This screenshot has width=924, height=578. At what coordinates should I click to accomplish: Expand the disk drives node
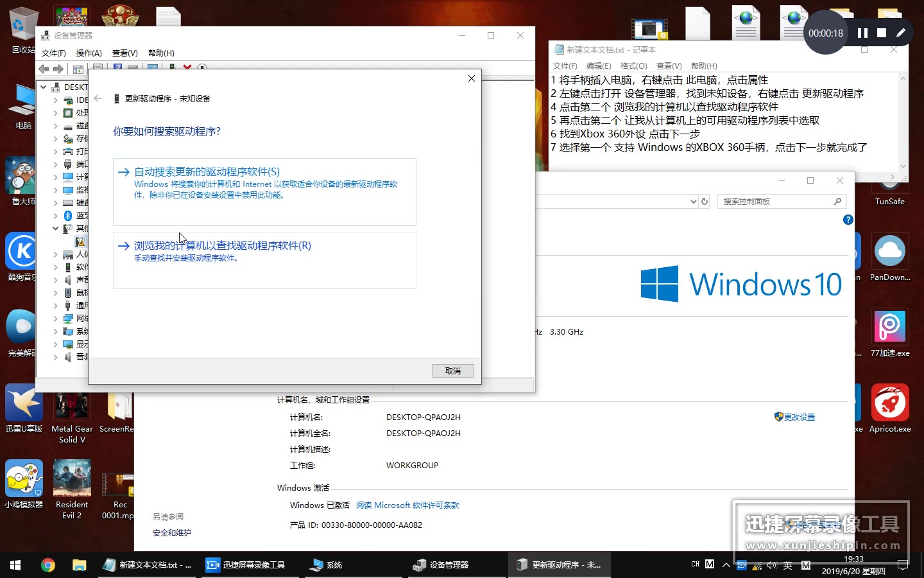pyautogui.click(x=55, y=126)
